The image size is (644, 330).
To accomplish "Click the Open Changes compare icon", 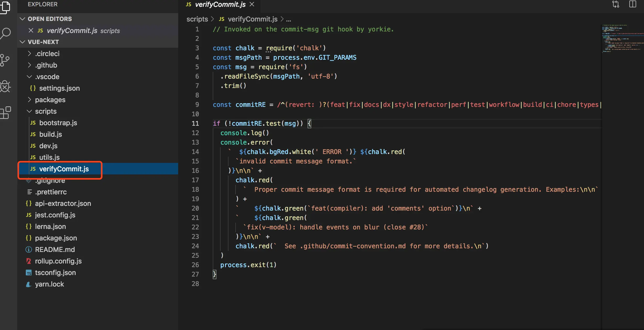I will pos(615,4).
